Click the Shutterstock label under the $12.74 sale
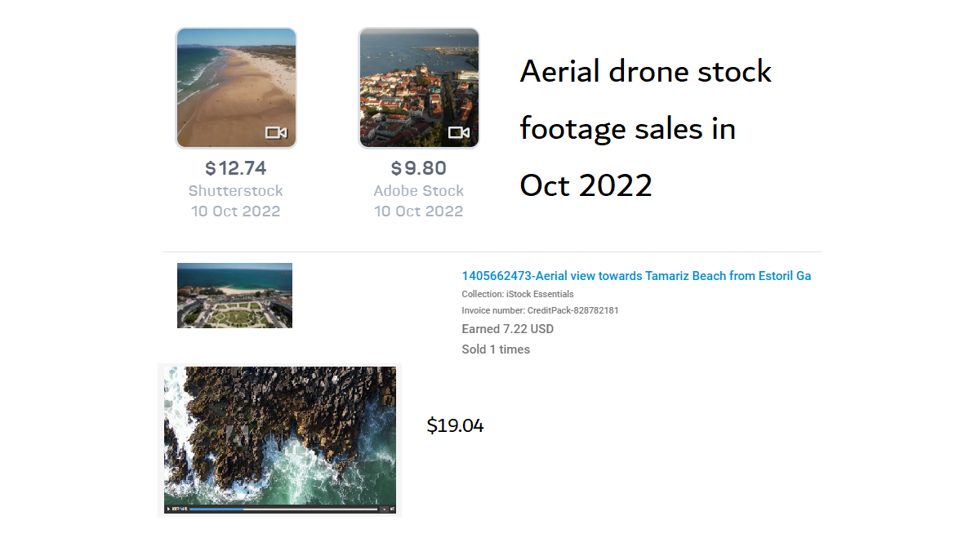 pos(235,190)
